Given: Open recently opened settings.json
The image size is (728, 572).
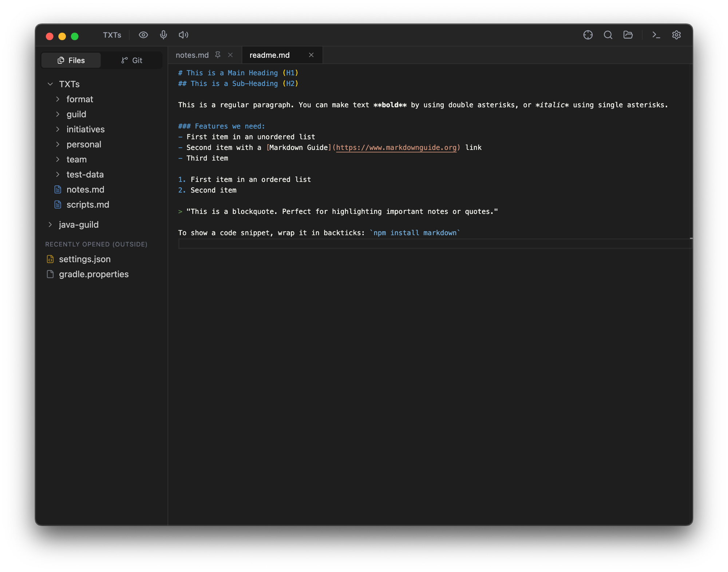Looking at the screenshot, I should (x=85, y=259).
